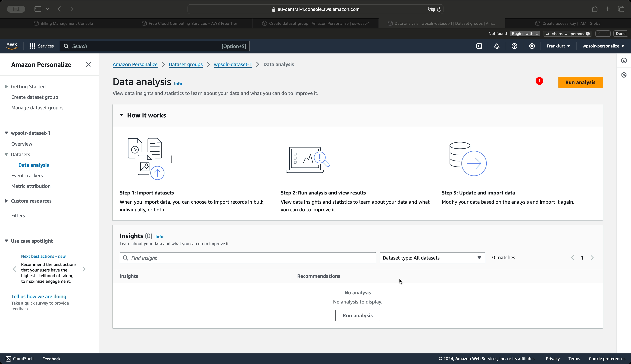
Task: Click the Next best actions spotlight link
Action: [43, 256]
